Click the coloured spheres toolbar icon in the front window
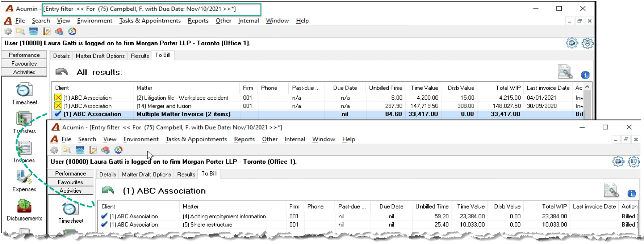The width and height of the screenshot is (644, 244). pyautogui.click(x=105, y=150)
